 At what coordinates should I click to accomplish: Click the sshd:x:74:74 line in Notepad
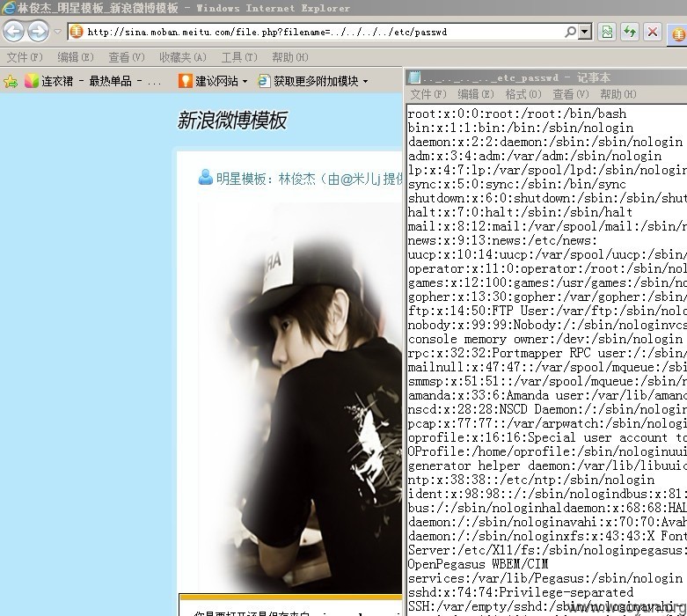[521, 592]
